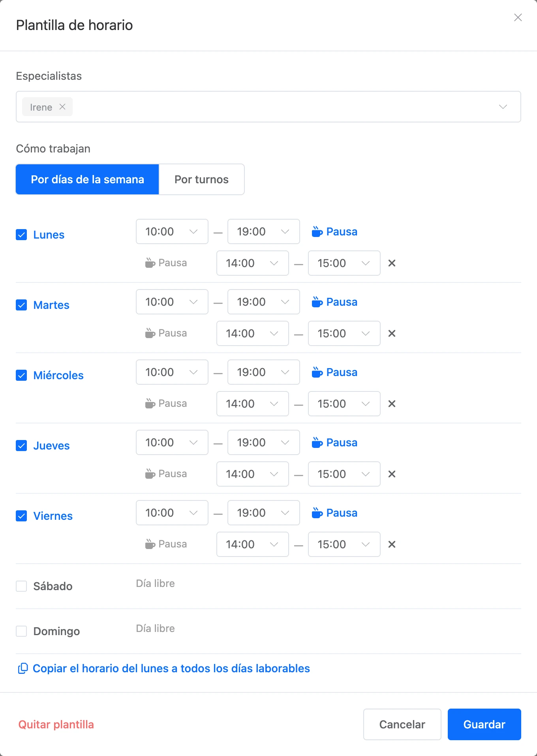537x756 pixels.
Task: Add a Pausa to Jueves
Action: [334, 442]
